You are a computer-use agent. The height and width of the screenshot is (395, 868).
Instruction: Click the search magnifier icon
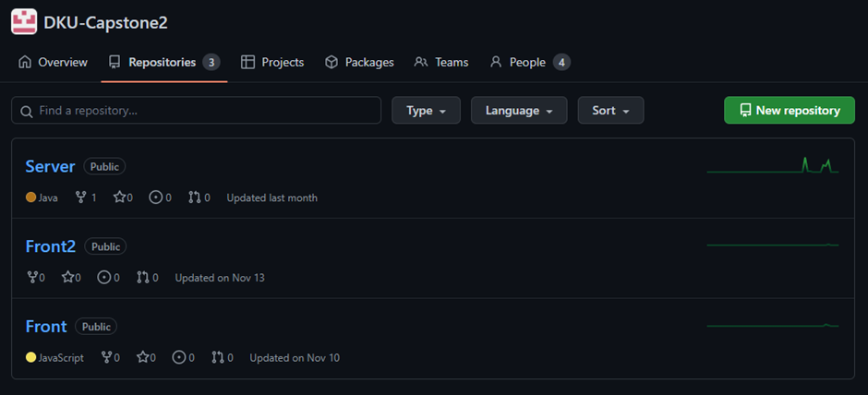[x=26, y=111]
